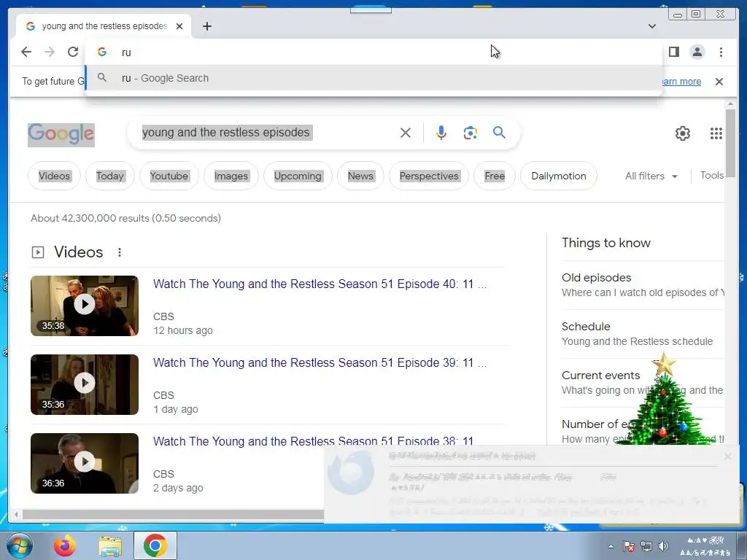Open the Videos section three-dot menu
747x560 pixels.
click(x=120, y=252)
